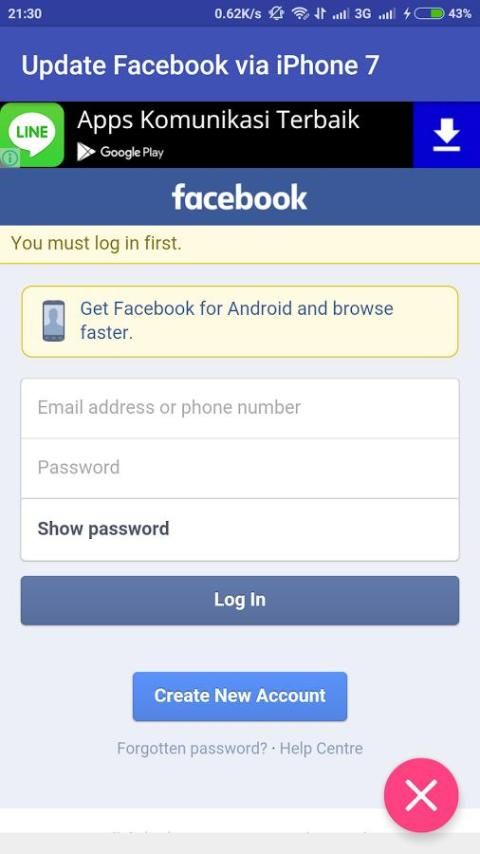This screenshot has height=854, width=480.
Task: Tap the Create New Account button
Action: click(x=240, y=696)
